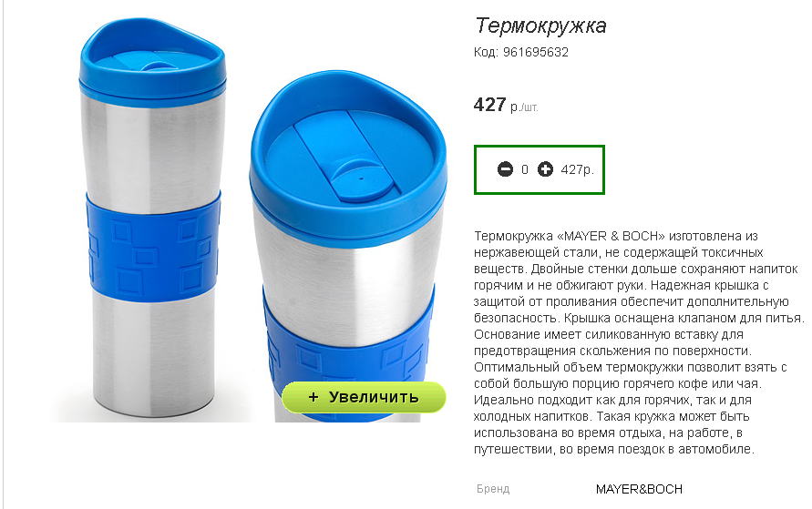Click «MAYER & BOCH» in the description
The width and height of the screenshot is (812, 509).
611,237
